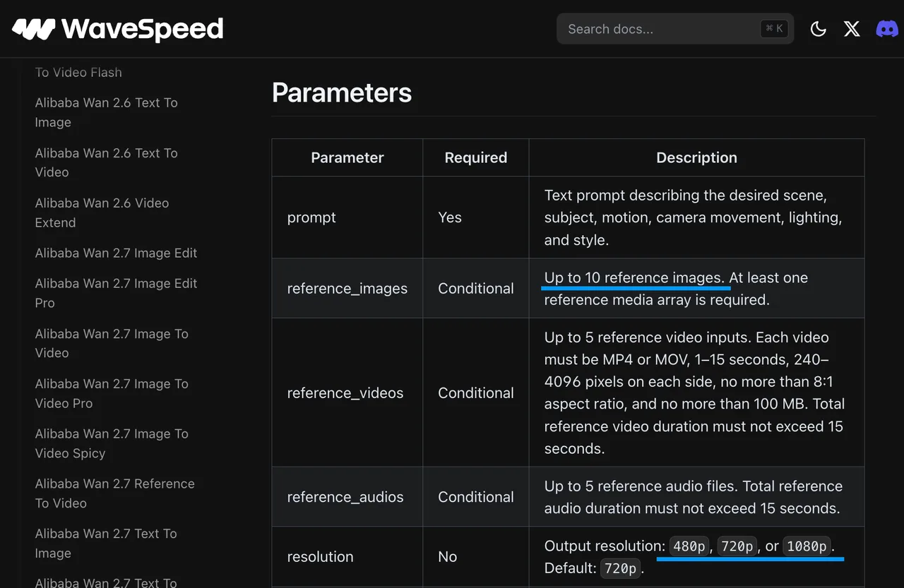Click the prompt description text
The width and height of the screenshot is (904, 588).
[693, 217]
